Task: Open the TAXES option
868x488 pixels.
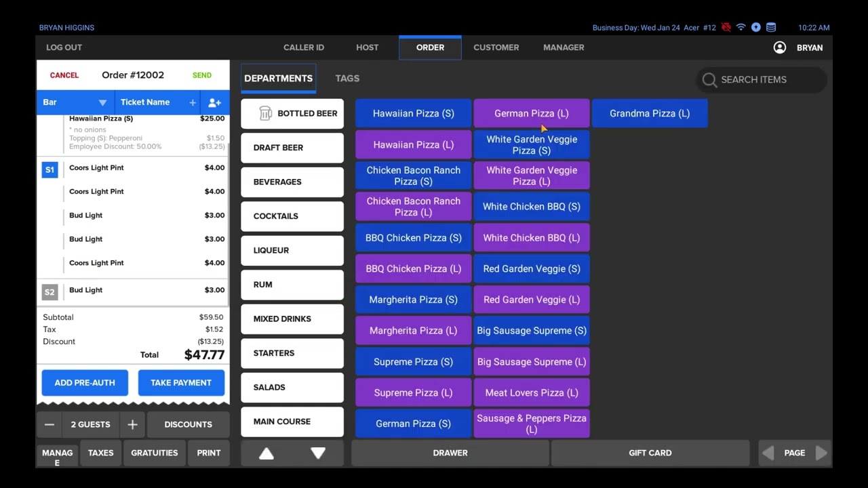Action: [100, 453]
